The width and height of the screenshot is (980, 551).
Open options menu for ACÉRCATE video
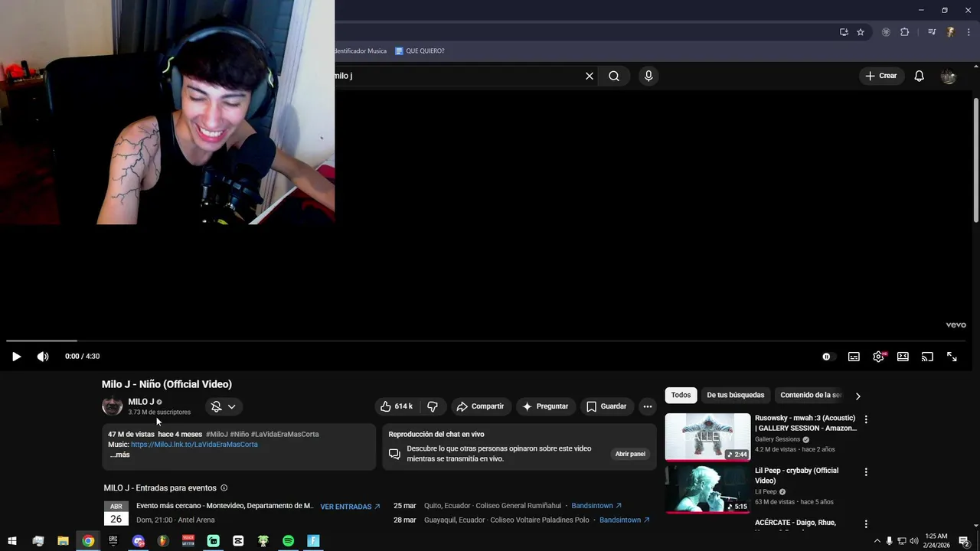[x=866, y=524]
